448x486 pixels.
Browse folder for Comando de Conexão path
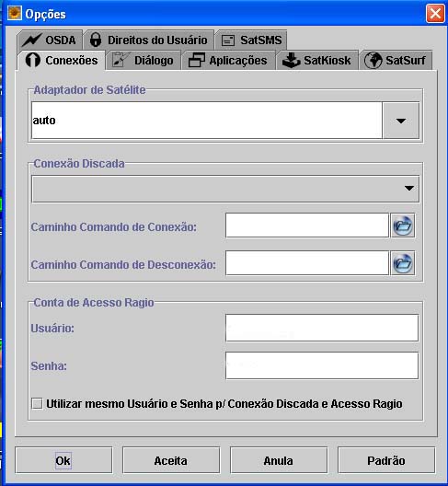[x=402, y=226]
